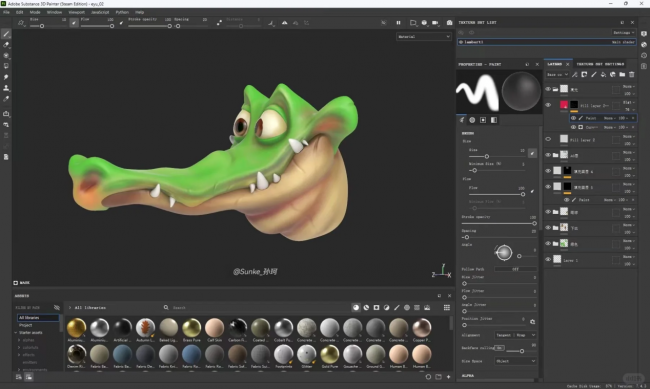Select All libraries in assets sidebar
Screen dimensions: 650x389
(38, 318)
